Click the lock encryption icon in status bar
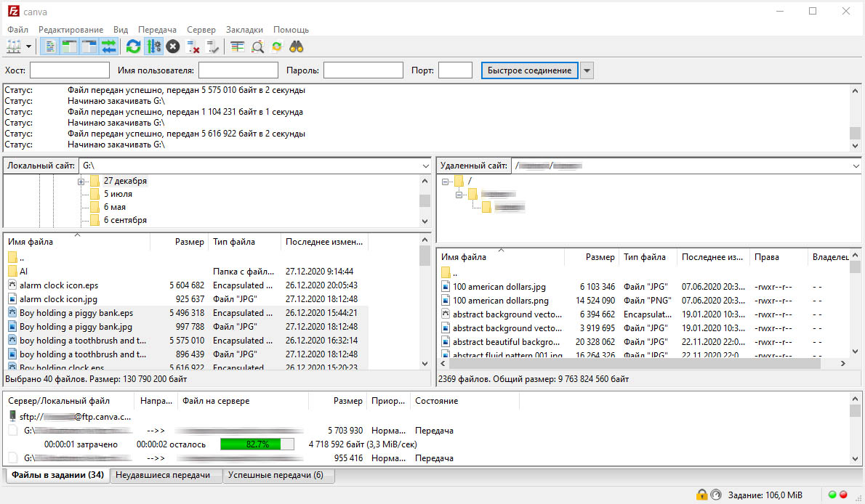 coord(701,495)
